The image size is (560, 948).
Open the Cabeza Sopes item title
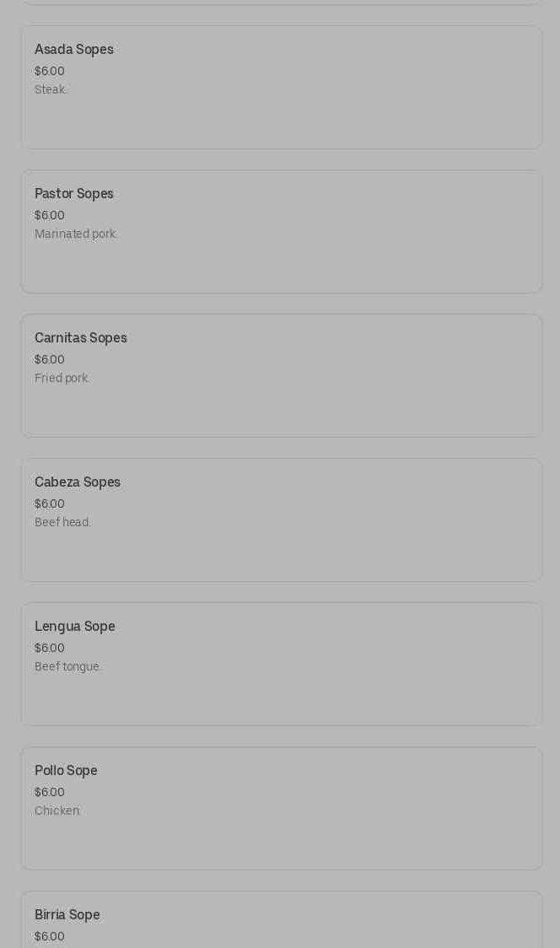[x=78, y=482]
